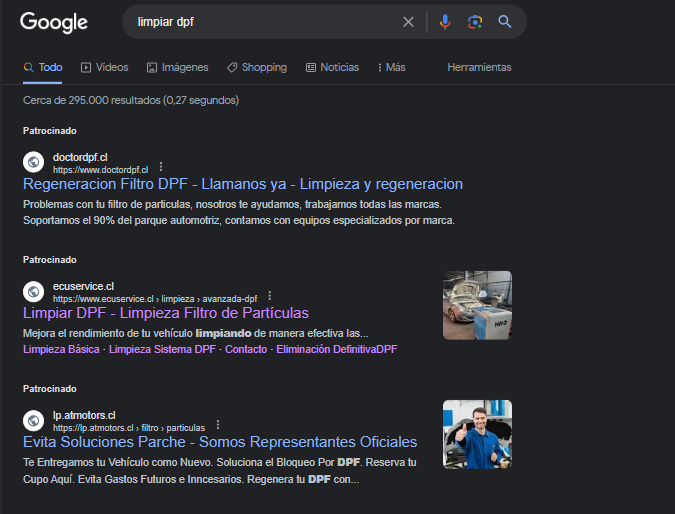This screenshot has height=514, width=675.
Task: Switch to the Videos tab
Action: (105, 68)
